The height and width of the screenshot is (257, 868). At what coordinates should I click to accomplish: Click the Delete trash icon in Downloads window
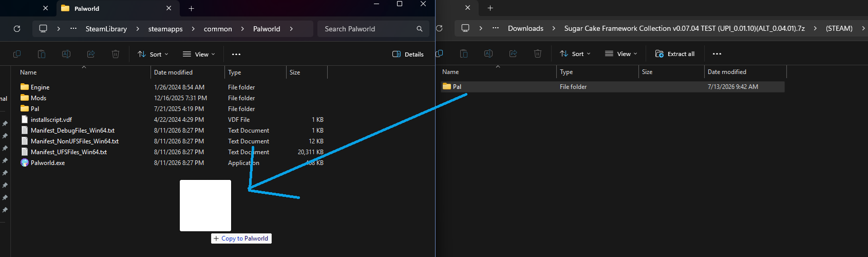(x=538, y=53)
